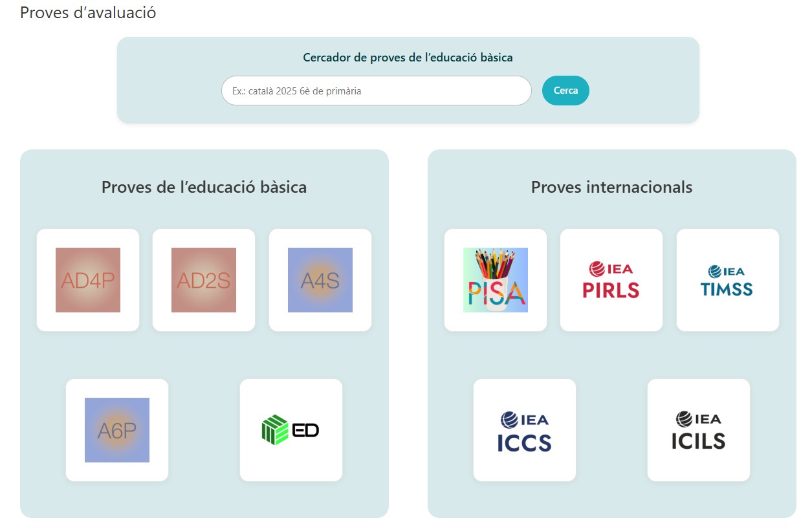Click the IEA ICCS logo tile

525,430
